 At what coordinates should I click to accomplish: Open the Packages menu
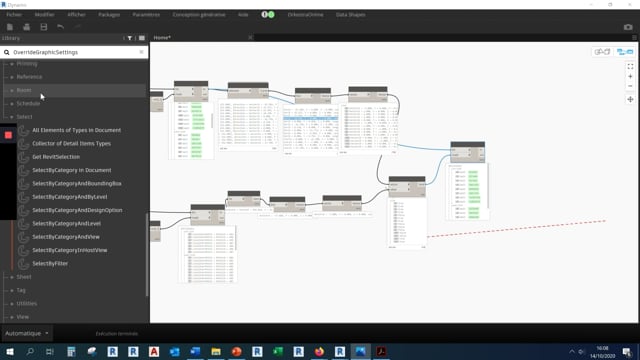click(109, 14)
